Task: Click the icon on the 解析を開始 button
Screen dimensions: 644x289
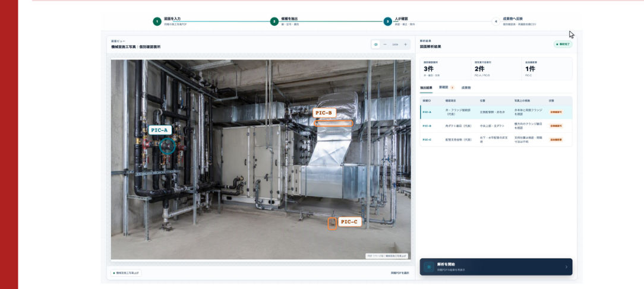Action: click(429, 267)
